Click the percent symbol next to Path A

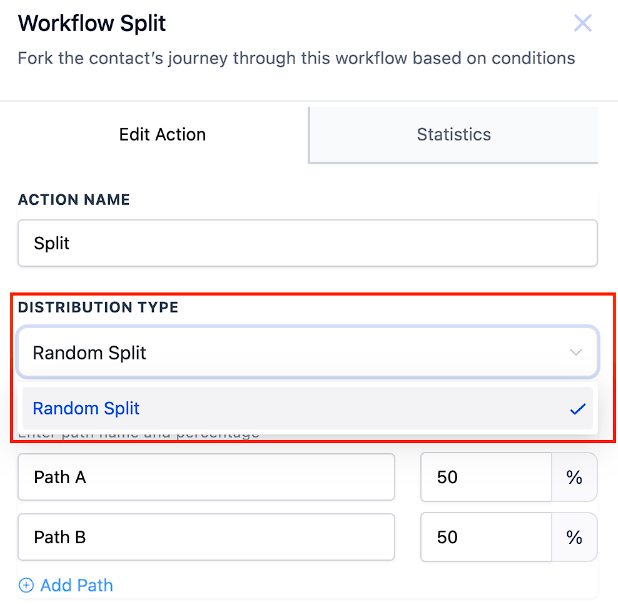pyautogui.click(x=574, y=477)
